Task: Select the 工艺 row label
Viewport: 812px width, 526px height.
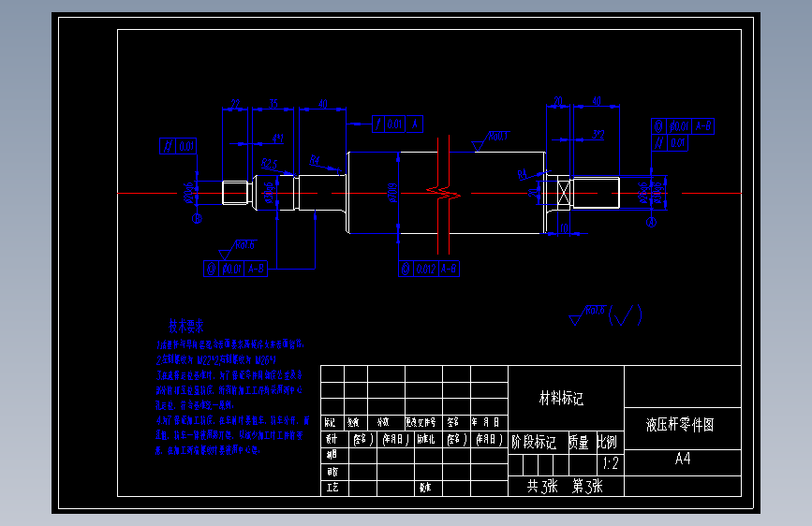Action: click(x=334, y=488)
